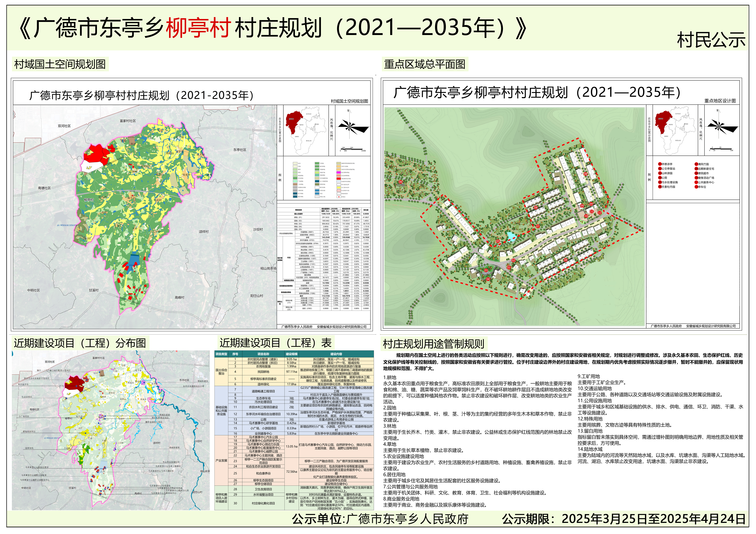Click the '产业发展' category cell
The height and width of the screenshot is (534, 756).
pos(221,461)
